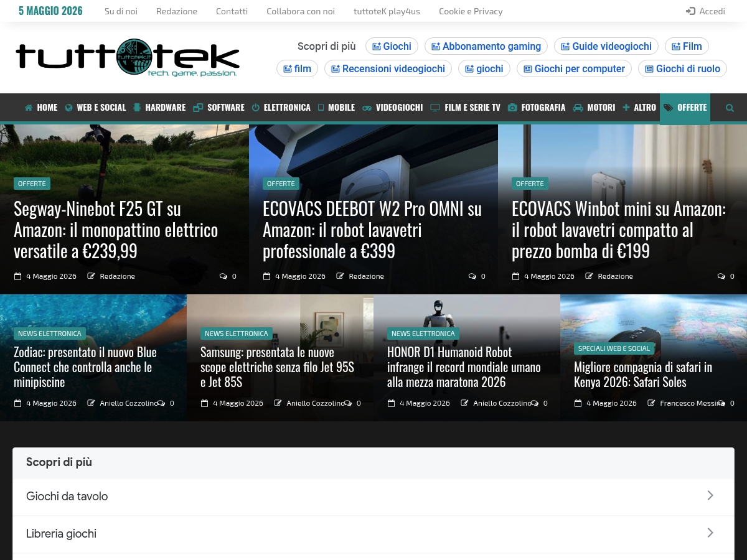Click the home icon beside HOME
Viewport: 747px width, 560px height.
click(29, 108)
